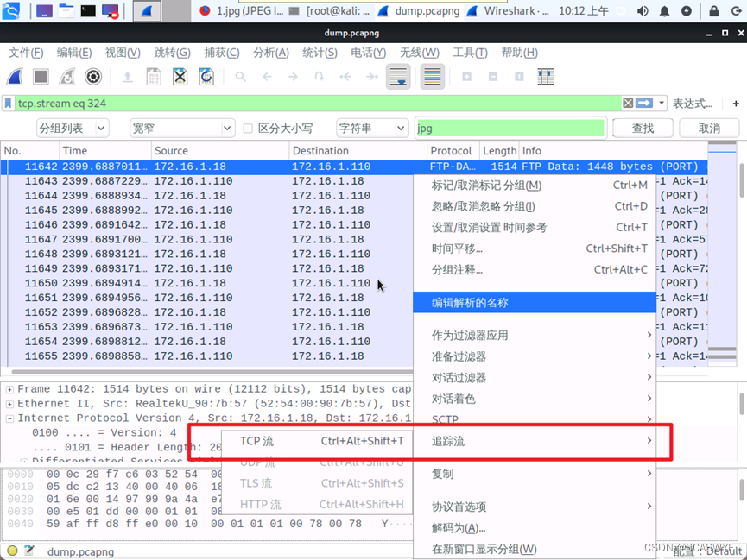This screenshot has width=747, height=560.
Task: Switch to the 1.jpg Firefox taskbar window
Action: click(241, 11)
